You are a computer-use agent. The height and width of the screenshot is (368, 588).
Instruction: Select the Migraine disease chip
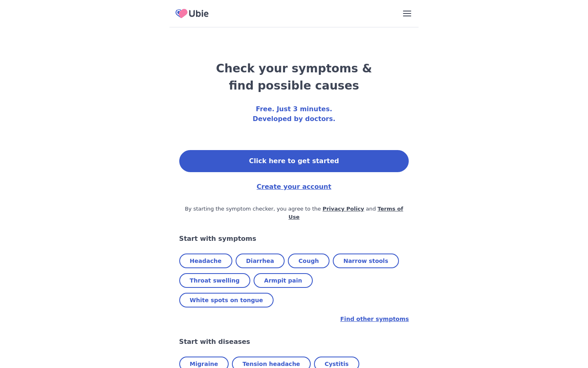pyautogui.click(x=204, y=364)
